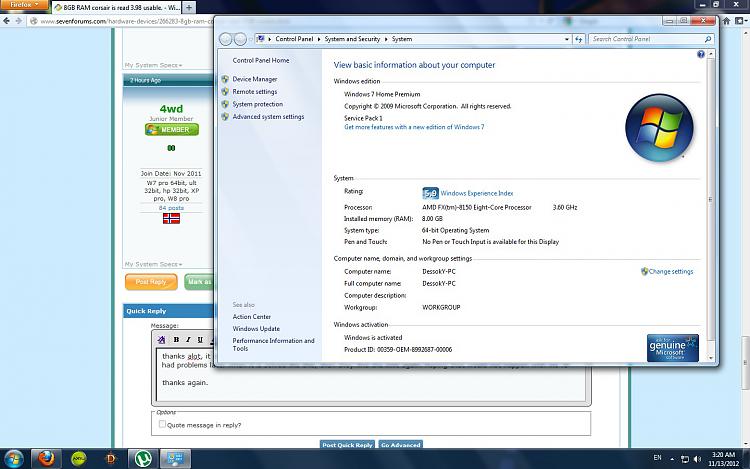Select System and Security in the breadcrumb
The width and height of the screenshot is (750, 469).
click(352, 39)
